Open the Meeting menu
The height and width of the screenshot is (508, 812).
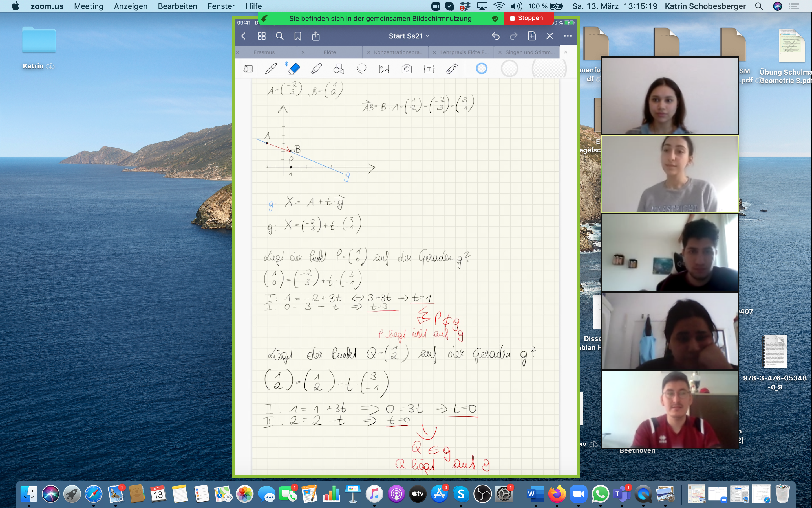click(x=89, y=6)
